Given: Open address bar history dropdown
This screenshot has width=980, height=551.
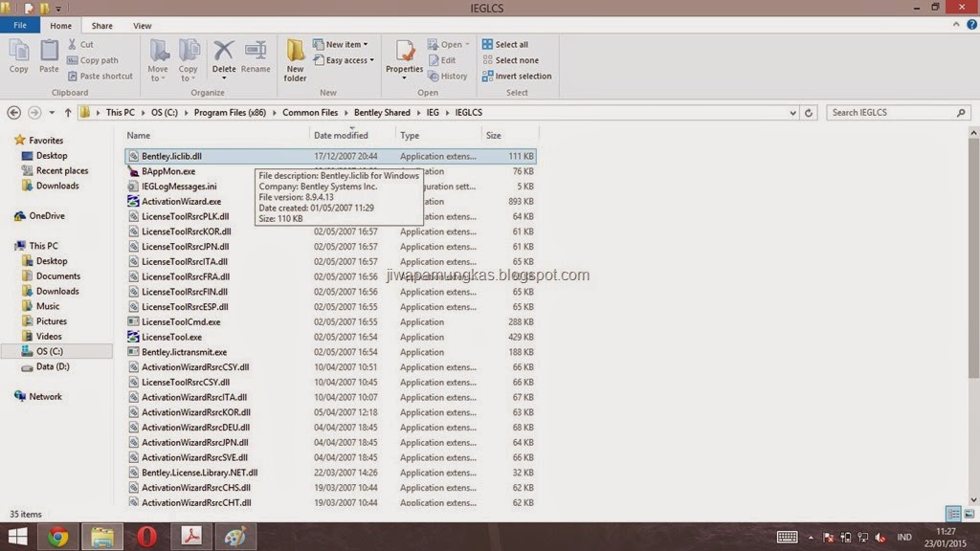Looking at the screenshot, I should point(792,113).
